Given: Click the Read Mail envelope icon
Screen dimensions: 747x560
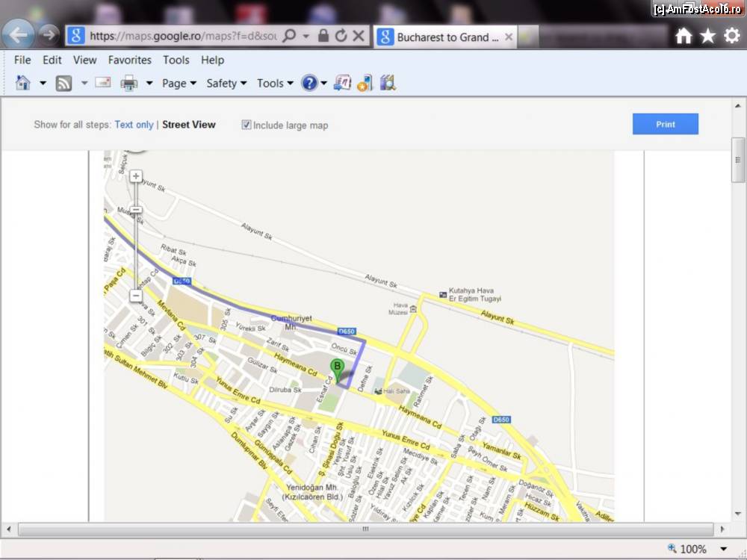Looking at the screenshot, I should pyautogui.click(x=103, y=83).
